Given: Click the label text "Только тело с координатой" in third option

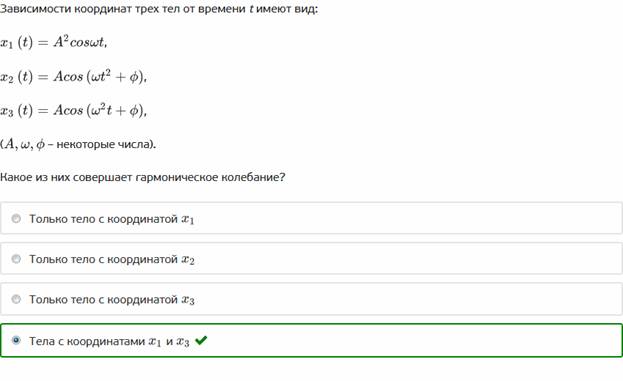Looking at the screenshot, I should [103, 300].
